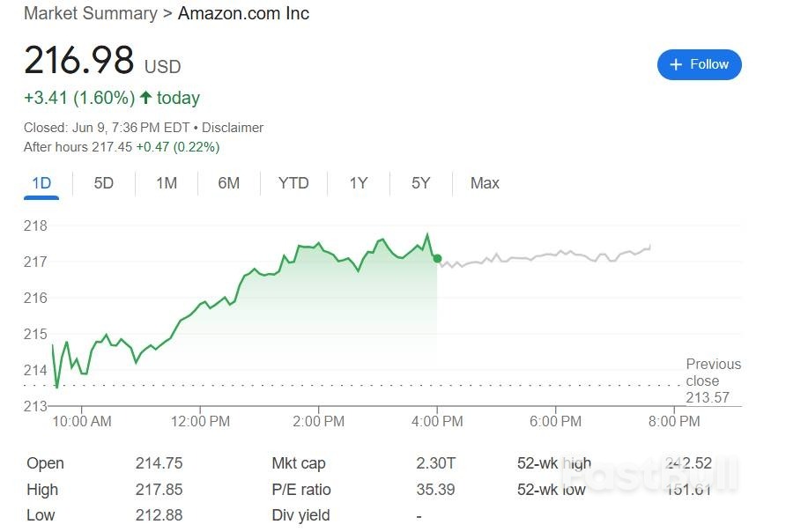
Task: Click the 216.98 stock price
Action: (79, 61)
